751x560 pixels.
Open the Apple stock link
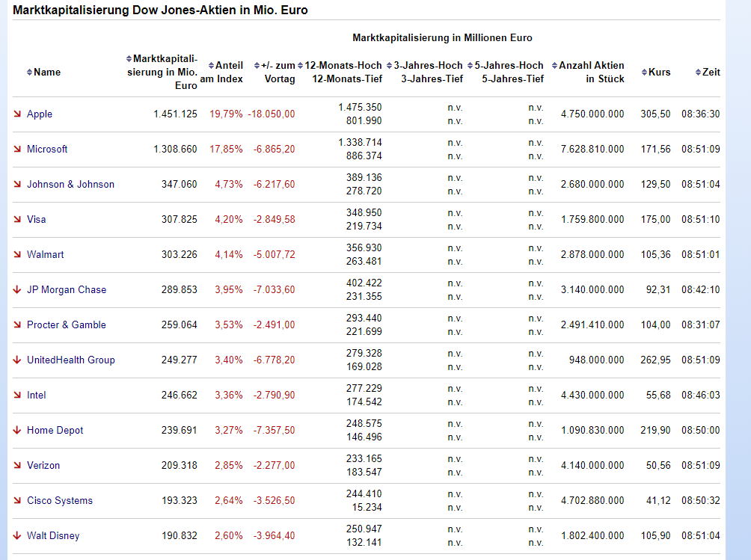40,114
